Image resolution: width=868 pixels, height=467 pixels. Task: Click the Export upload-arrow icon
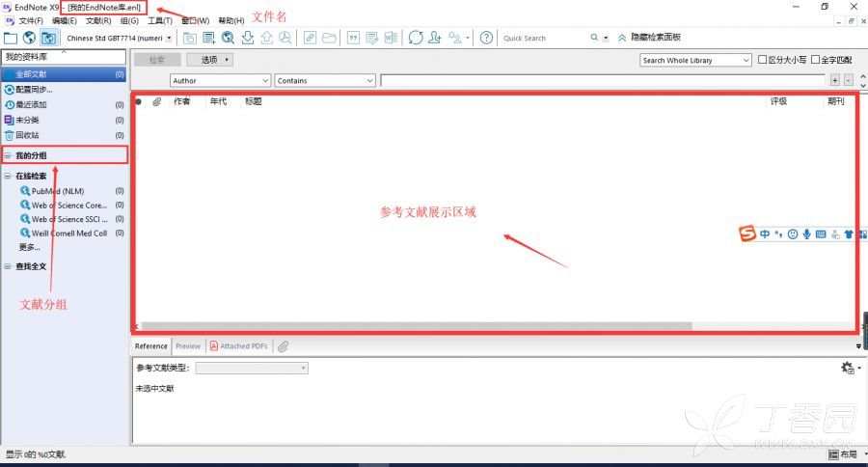click(266, 38)
